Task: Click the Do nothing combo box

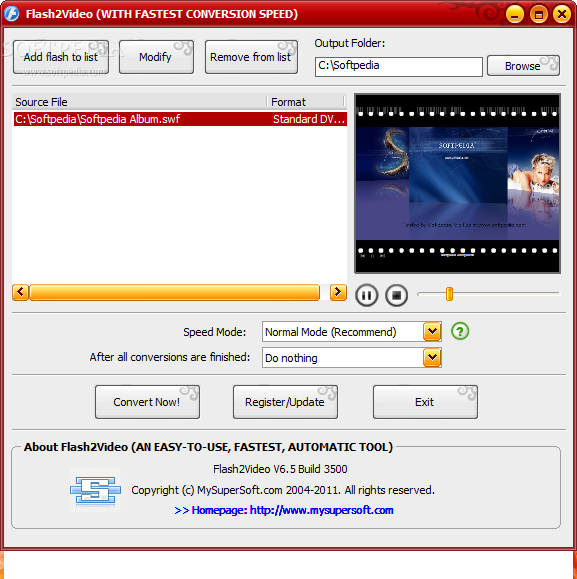Action: click(x=352, y=357)
